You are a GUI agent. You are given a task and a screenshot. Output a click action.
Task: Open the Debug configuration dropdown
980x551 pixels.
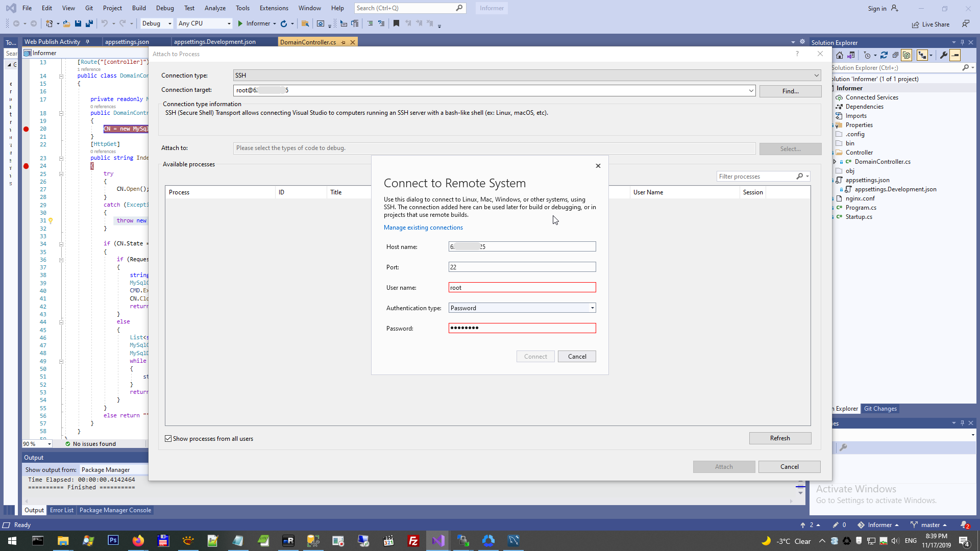click(169, 23)
